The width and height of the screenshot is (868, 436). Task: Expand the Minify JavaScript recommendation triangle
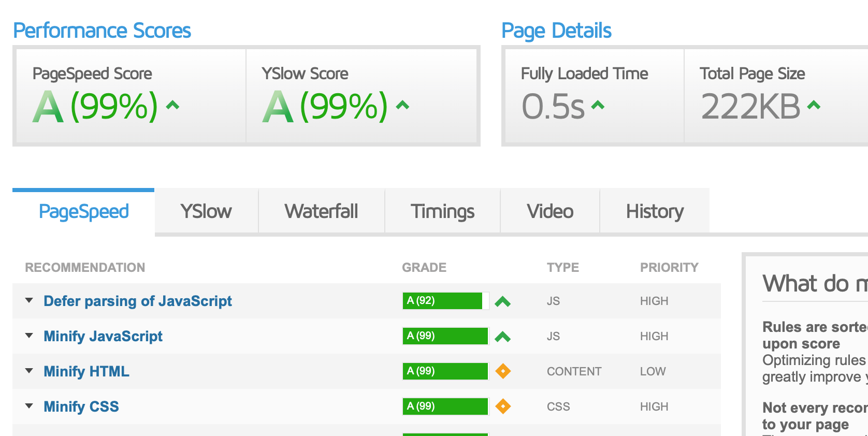click(30, 336)
